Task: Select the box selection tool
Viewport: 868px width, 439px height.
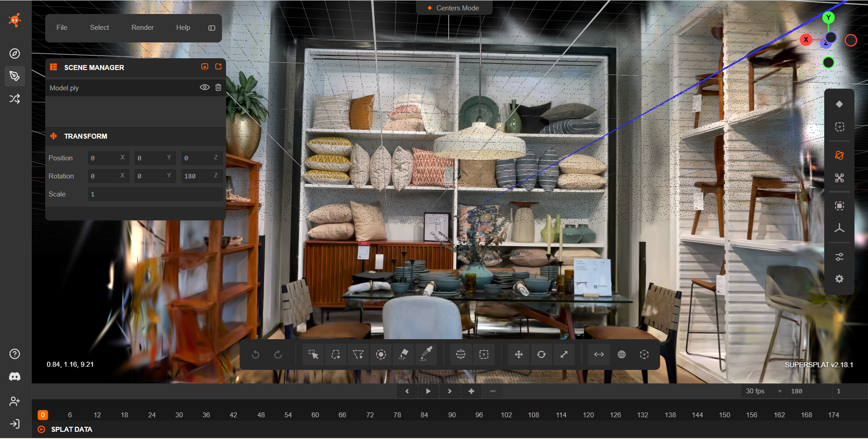Action: pyautogui.click(x=484, y=355)
